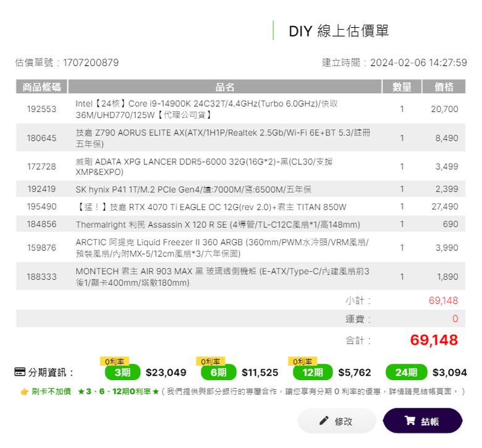The height and width of the screenshot is (448, 482).
Task: Click the 0利率 tag above 3期
Action: coord(114,361)
